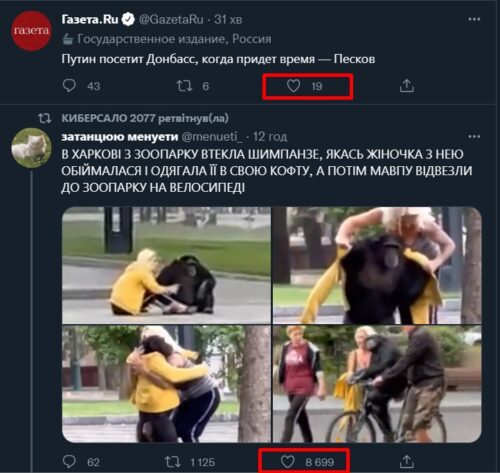The width and height of the screenshot is (500, 473).
Task: Like the Gazeta.Ru tweet with 19 likes
Action: click(x=293, y=86)
